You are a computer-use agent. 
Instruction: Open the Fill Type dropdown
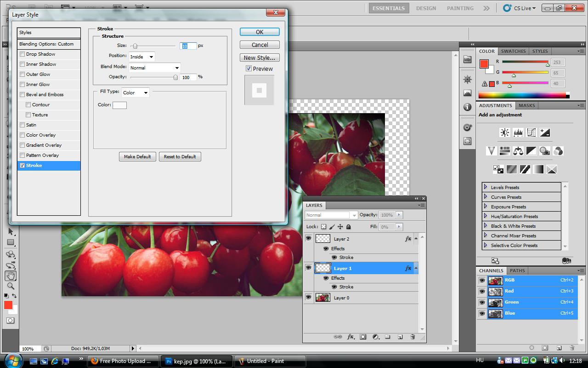[136, 92]
